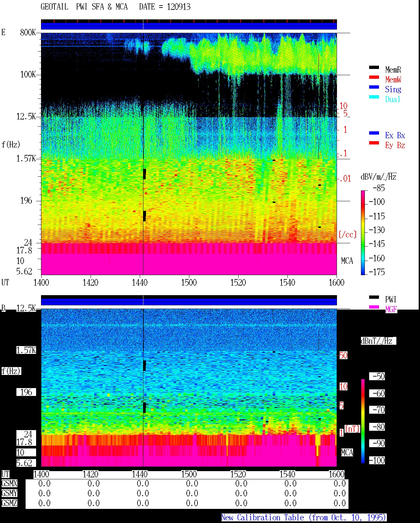Click the magenta MGF legend swatch
Screen dimensions: 420x523
[374, 307]
